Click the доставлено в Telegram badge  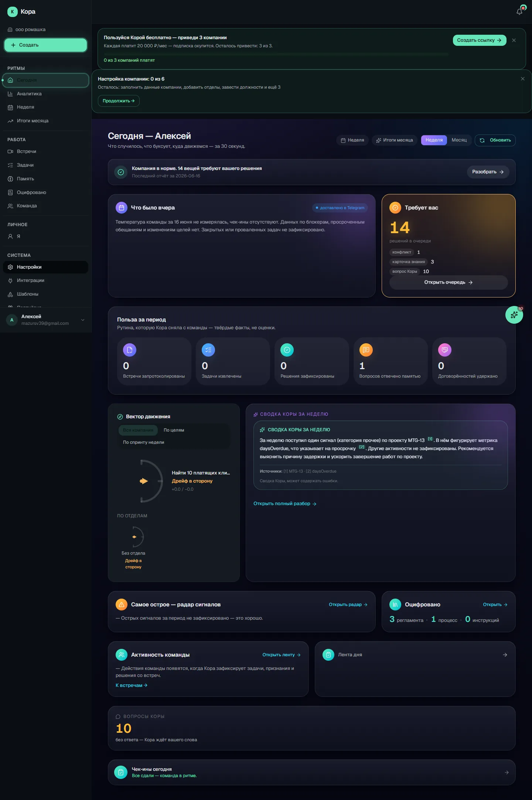pos(340,208)
